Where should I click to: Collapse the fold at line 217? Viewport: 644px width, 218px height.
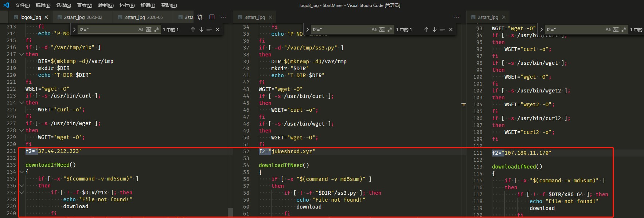coord(22,54)
